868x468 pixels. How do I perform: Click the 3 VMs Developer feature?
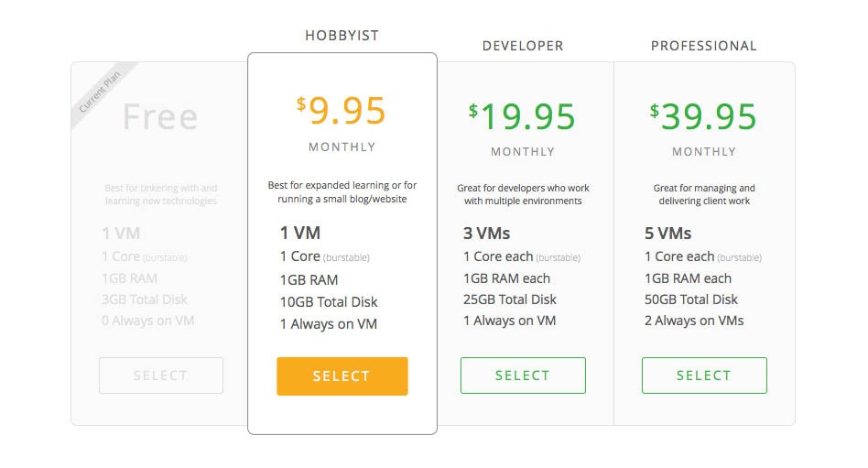pyautogui.click(x=486, y=234)
